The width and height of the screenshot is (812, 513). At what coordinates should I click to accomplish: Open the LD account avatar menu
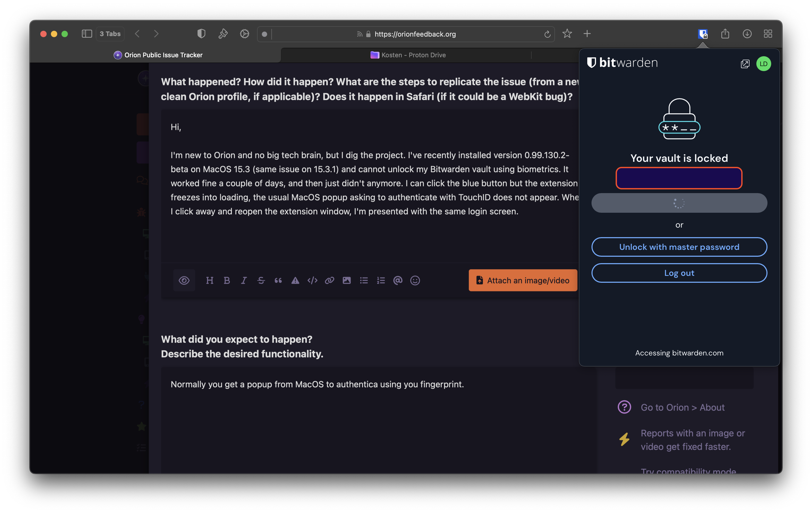coord(764,64)
